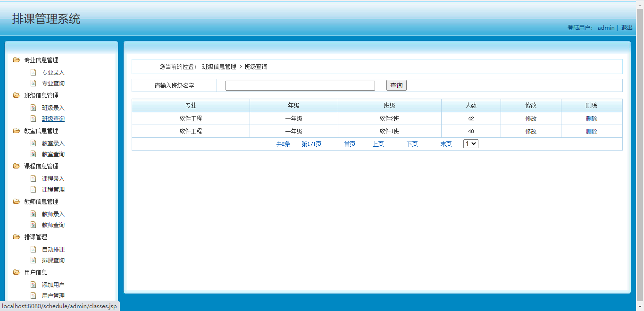The image size is (644, 311).
Task: Click the 查询 search button
Action: 396,85
